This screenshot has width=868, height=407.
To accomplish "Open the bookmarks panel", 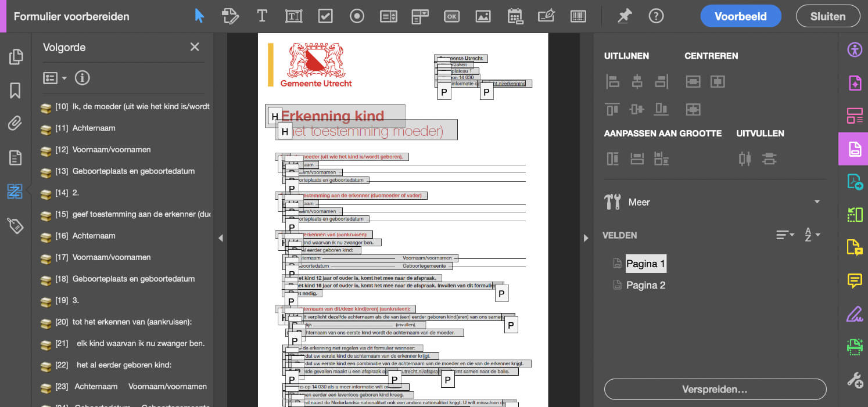I will (x=15, y=90).
